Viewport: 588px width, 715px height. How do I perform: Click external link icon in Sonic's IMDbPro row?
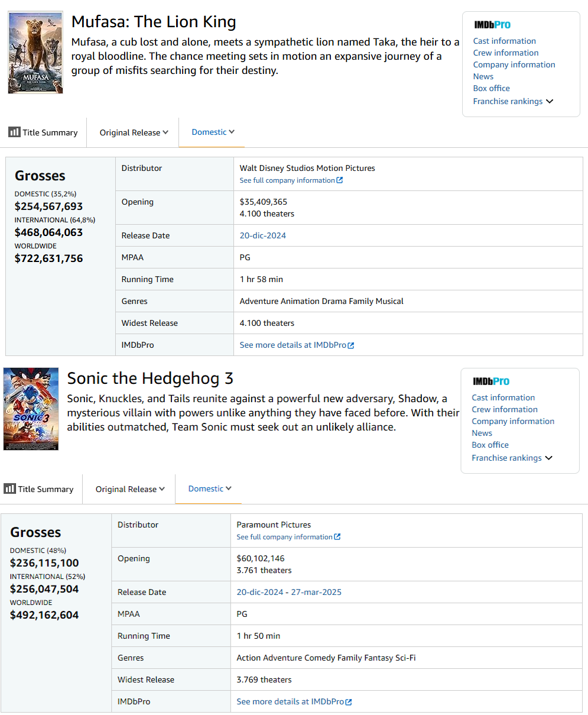point(349,702)
